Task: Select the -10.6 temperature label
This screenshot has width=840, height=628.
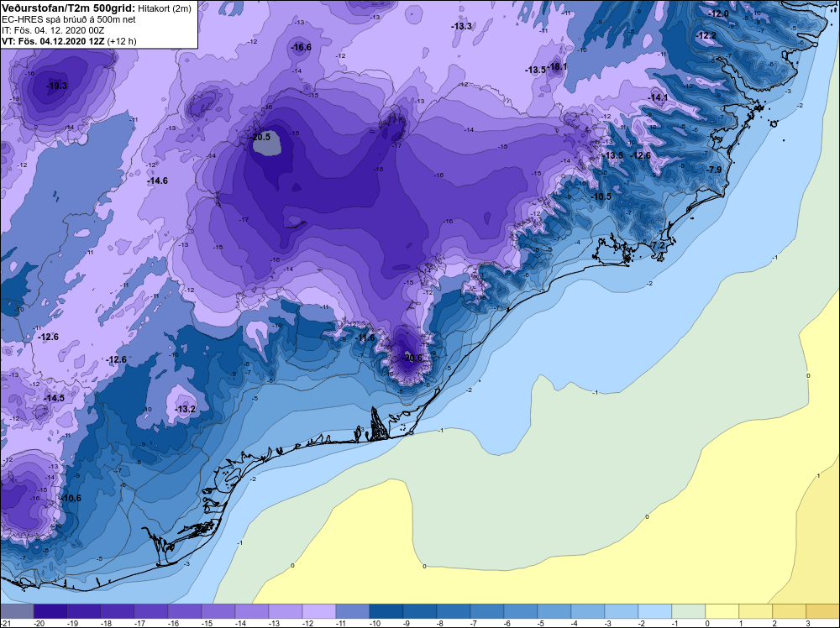Action: point(71,499)
